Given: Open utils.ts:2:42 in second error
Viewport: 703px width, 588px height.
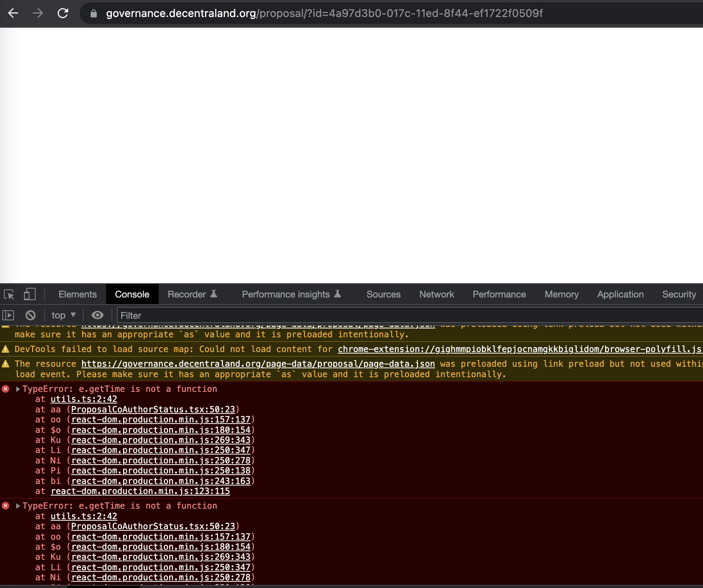Looking at the screenshot, I should pyautogui.click(x=84, y=516).
